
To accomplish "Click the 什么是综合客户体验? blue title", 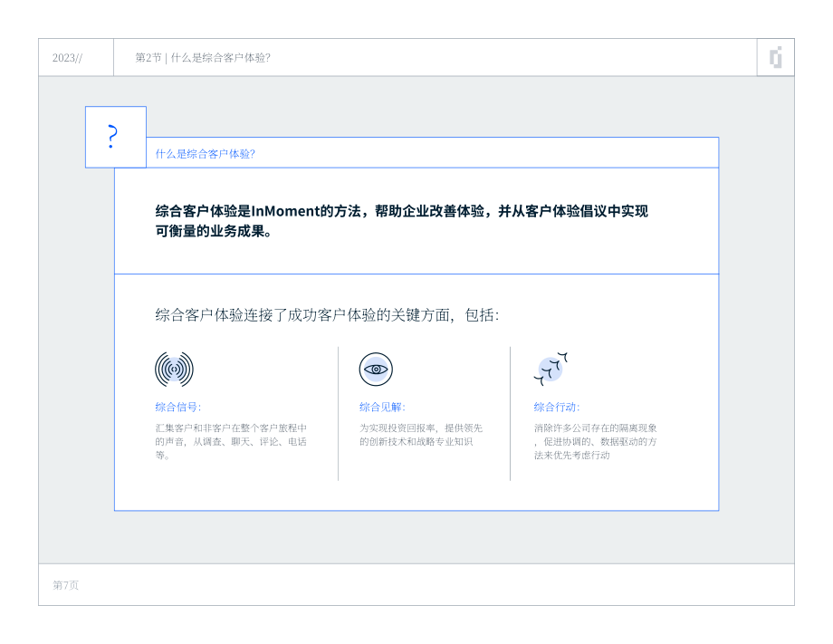I will pyautogui.click(x=205, y=154).
